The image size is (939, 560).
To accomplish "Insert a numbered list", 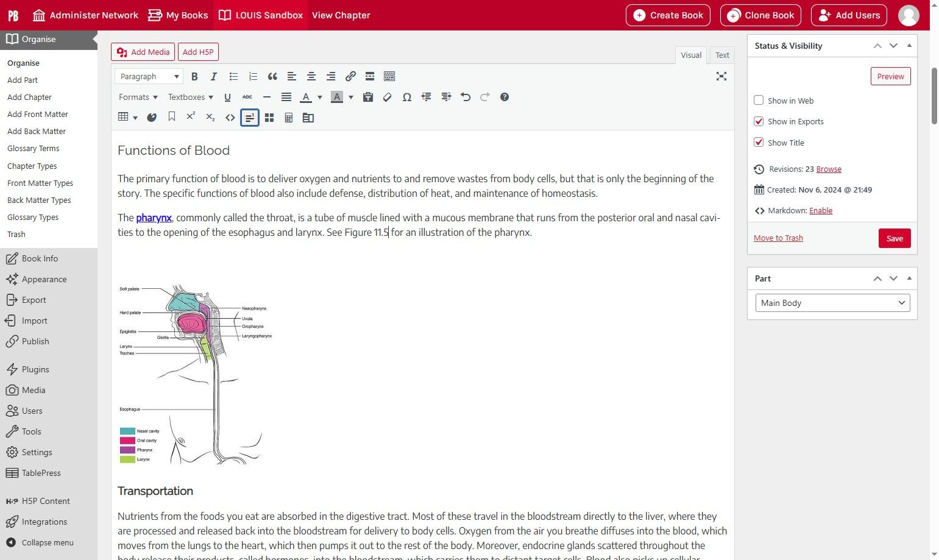I will tap(253, 76).
